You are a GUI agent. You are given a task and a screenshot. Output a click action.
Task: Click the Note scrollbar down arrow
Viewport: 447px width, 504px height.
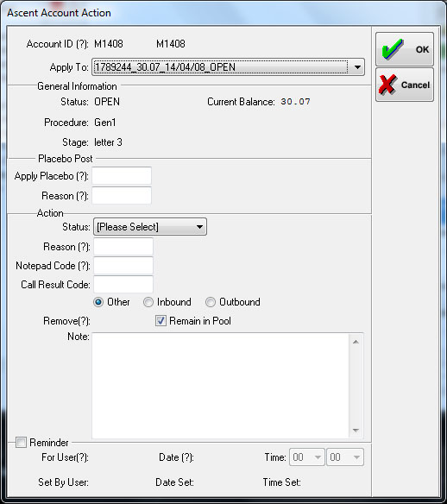pyautogui.click(x=356, y=431)
